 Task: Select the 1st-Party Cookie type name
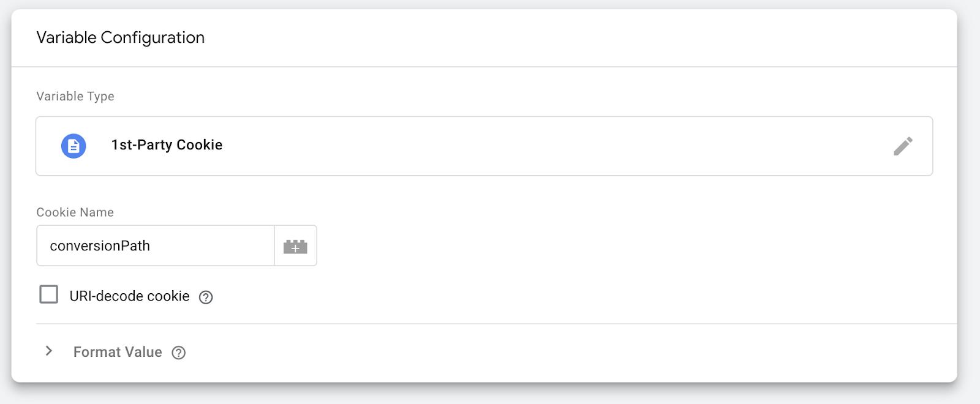tap(167, 145)
